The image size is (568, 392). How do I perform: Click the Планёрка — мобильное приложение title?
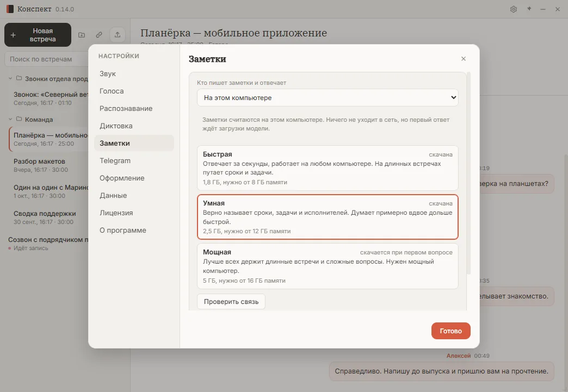[x=233, y=33]
